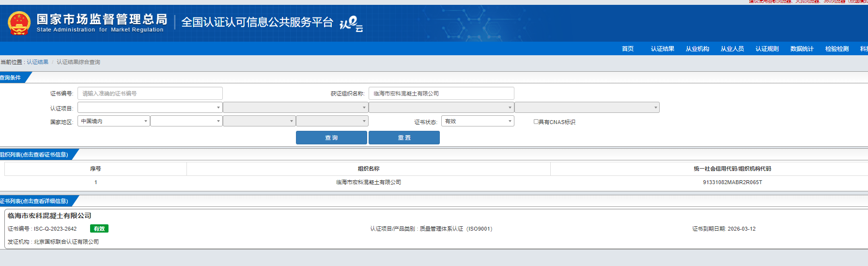Go to 首页 in navigation bar
Image resolution: width=868 pixels, height=266 pixels.
click(628, 49)
